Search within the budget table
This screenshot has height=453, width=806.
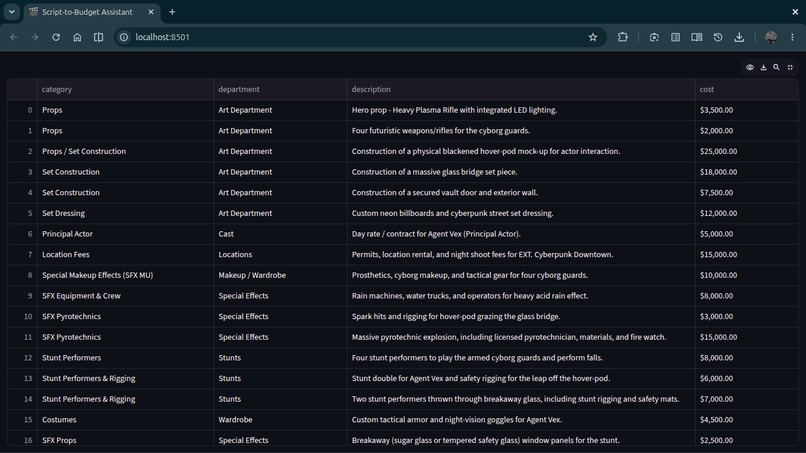point(777,67)
